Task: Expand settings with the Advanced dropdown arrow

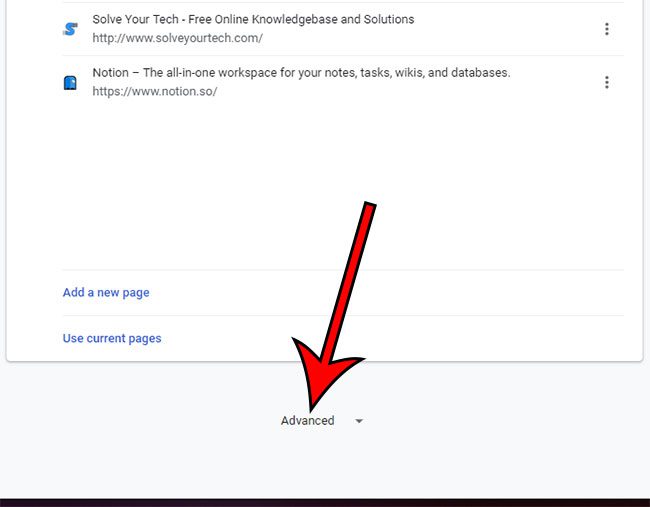Action: coord(359,421)
